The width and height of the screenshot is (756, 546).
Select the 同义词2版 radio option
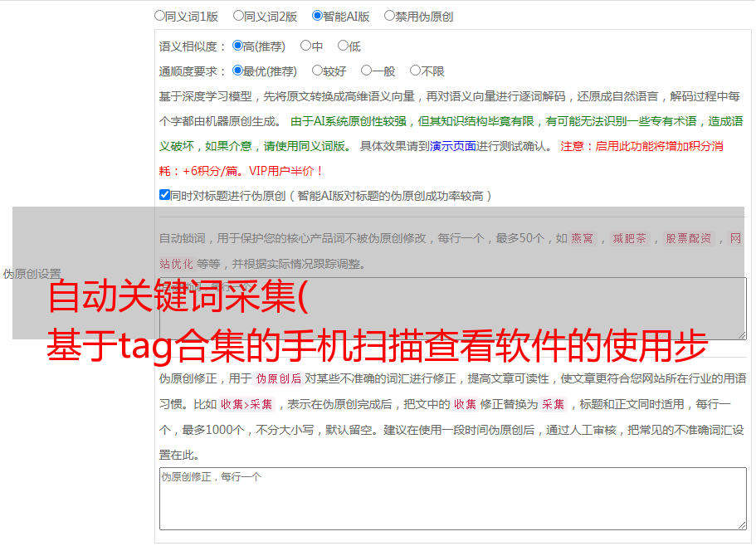pos(238,16)
